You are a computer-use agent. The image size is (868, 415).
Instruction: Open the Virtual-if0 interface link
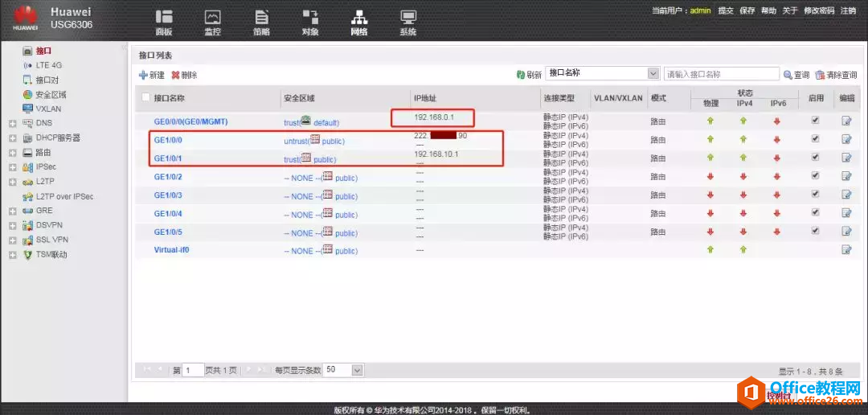point(172,250)
